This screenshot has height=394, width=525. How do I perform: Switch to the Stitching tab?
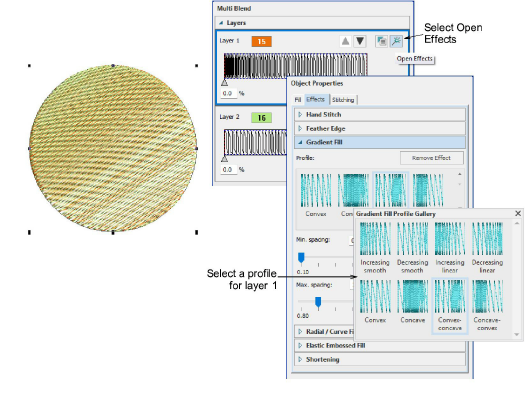click(x=343, y=100)
